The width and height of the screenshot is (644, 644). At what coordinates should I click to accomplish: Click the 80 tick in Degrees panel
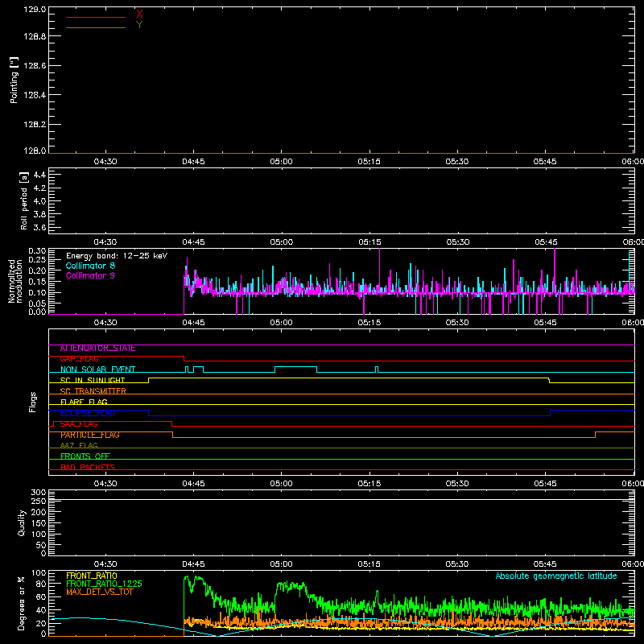41,584
